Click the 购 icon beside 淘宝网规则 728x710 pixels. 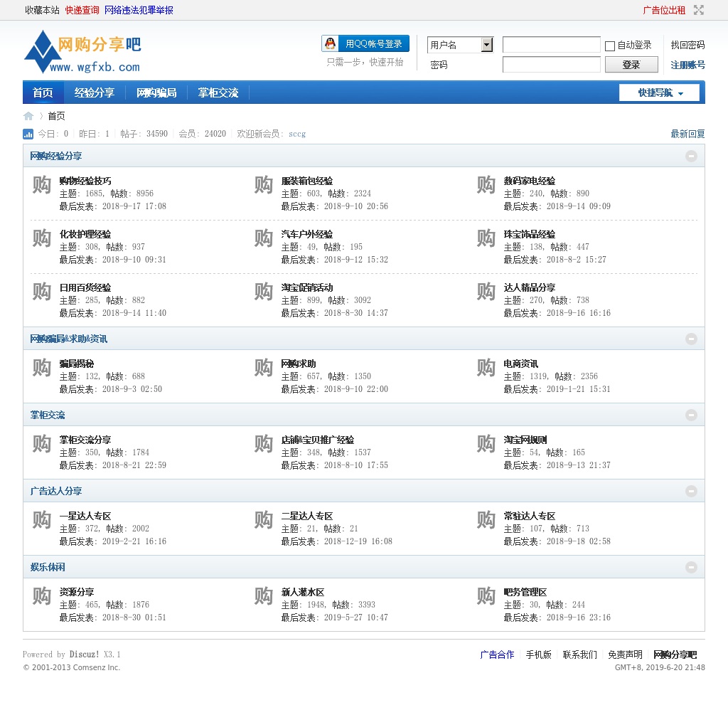(486, 444)
